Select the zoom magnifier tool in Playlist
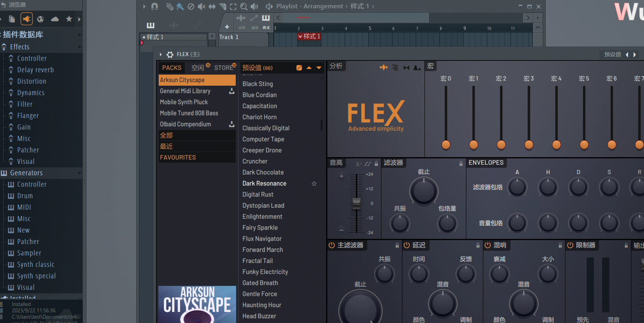 (244, 6)
